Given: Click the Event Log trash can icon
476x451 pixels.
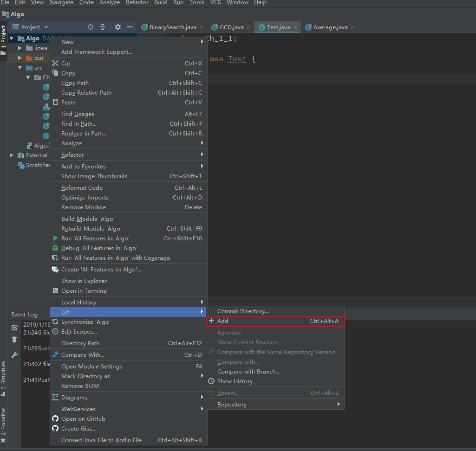Looking at the screenshot, I should pos(14,340).
